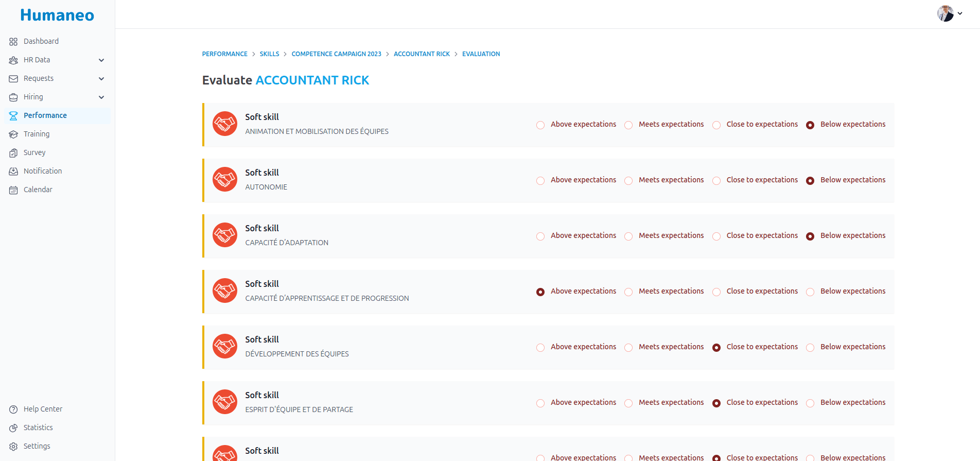Open Settings in the sidebar
This screenshot has width=980, height=461.
57,446
